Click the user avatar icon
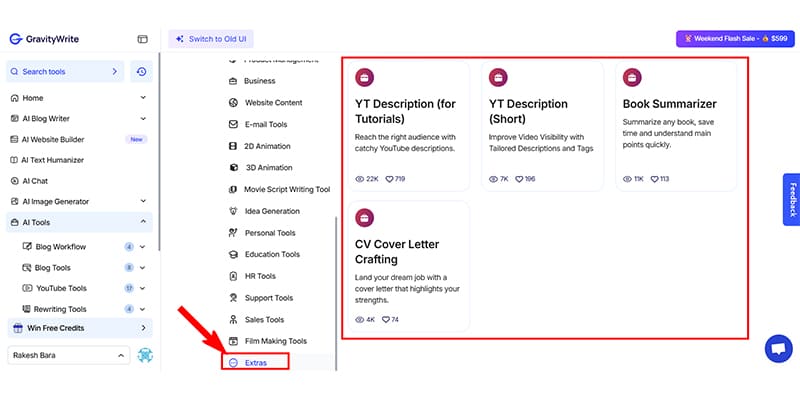This screenshot has width=800, height=400. (145, 355)
